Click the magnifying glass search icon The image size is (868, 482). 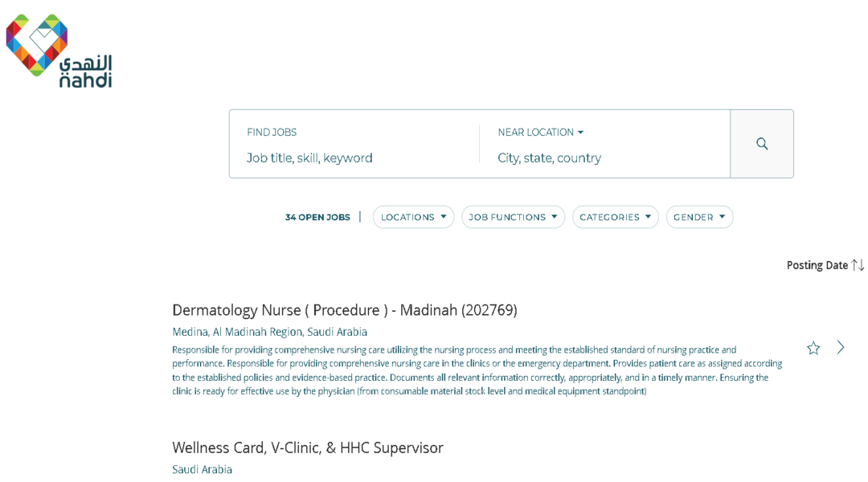pyautogui.click(x=762, y=144)
